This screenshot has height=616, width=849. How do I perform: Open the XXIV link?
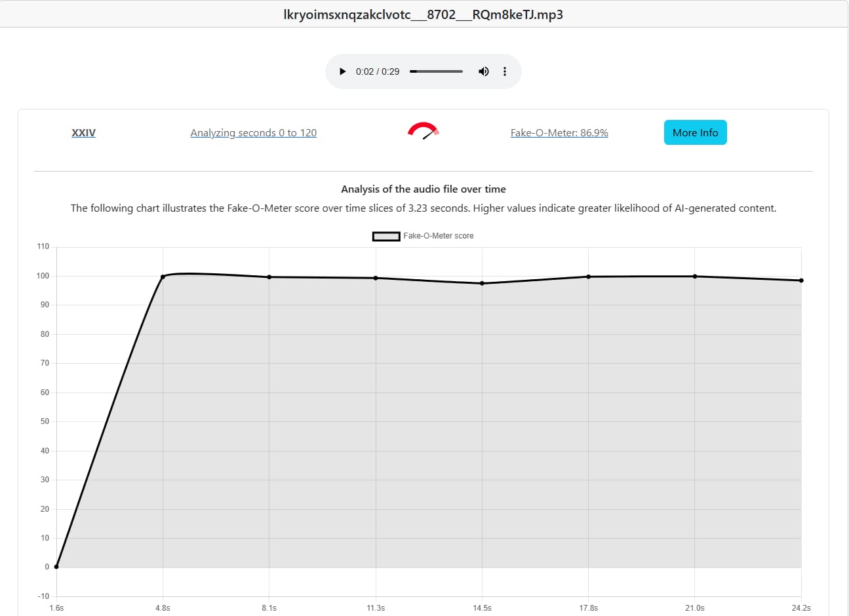83,133
